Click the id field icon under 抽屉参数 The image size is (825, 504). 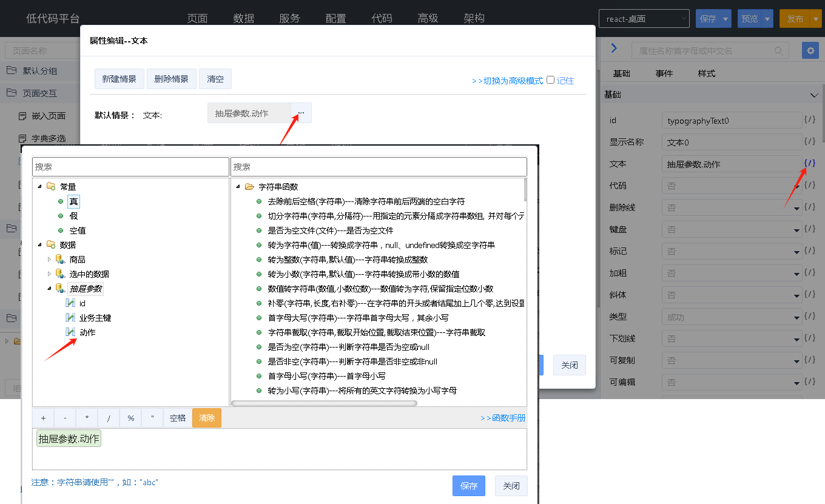[x=70, y=303]
